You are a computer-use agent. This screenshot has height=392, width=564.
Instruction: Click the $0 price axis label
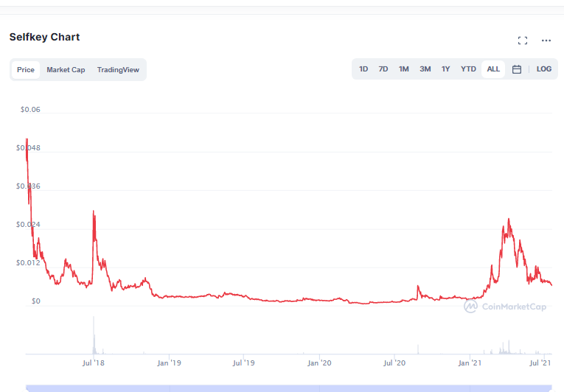(x=35, y=301)
